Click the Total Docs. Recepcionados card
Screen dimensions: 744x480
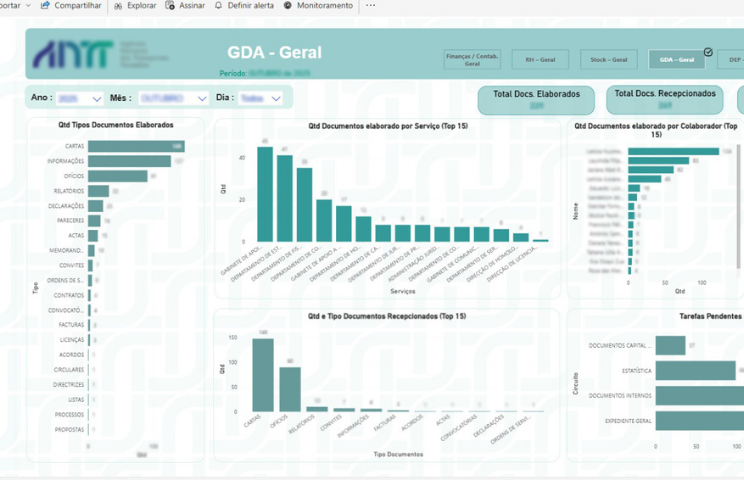[x=665, y=98]
